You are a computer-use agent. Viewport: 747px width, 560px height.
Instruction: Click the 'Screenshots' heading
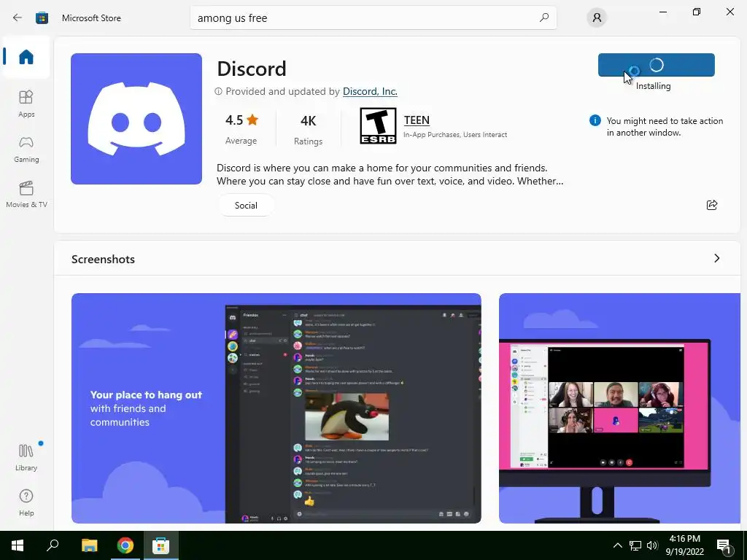pos(103,259)
